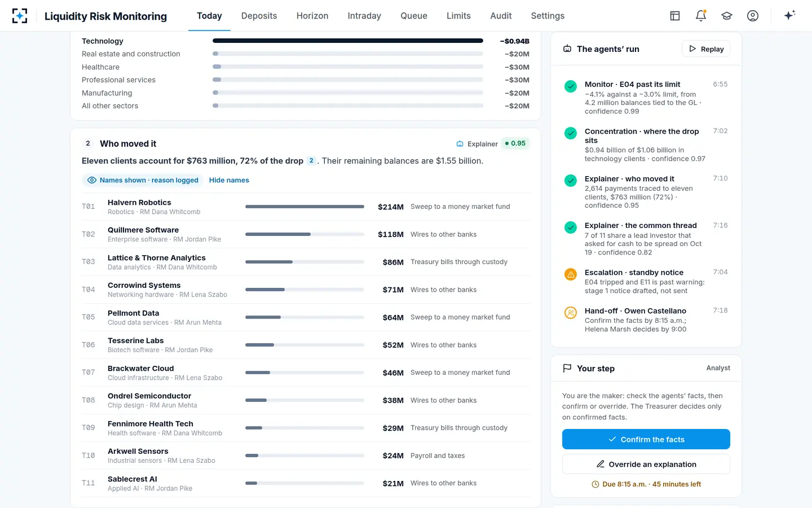Viewport: 812px width, 508px height.
Task: Open the layout panel icon in header
Action: (675, 16)
